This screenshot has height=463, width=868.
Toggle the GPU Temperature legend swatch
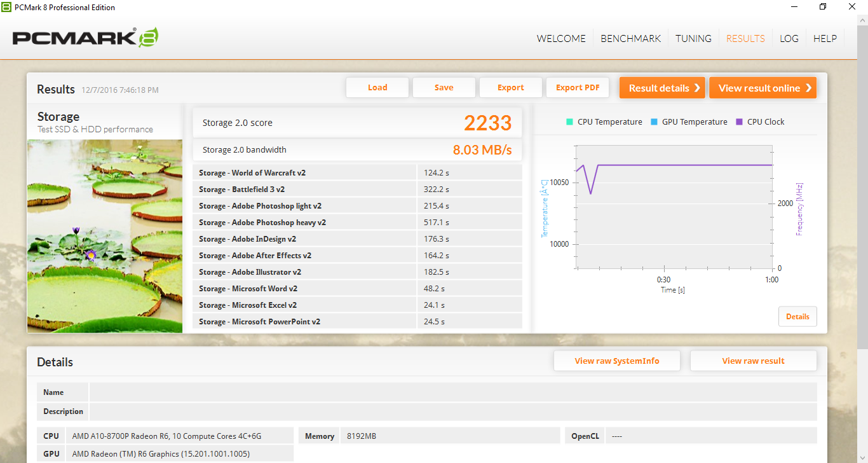pyautogui.click(x=654, y=121)
